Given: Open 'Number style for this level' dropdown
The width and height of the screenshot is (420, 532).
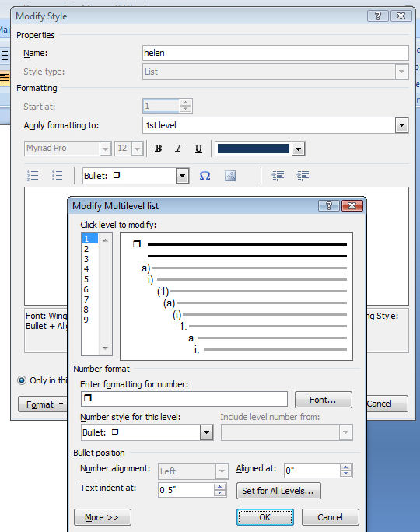Looking at the screenshot, I should (206, 432).
